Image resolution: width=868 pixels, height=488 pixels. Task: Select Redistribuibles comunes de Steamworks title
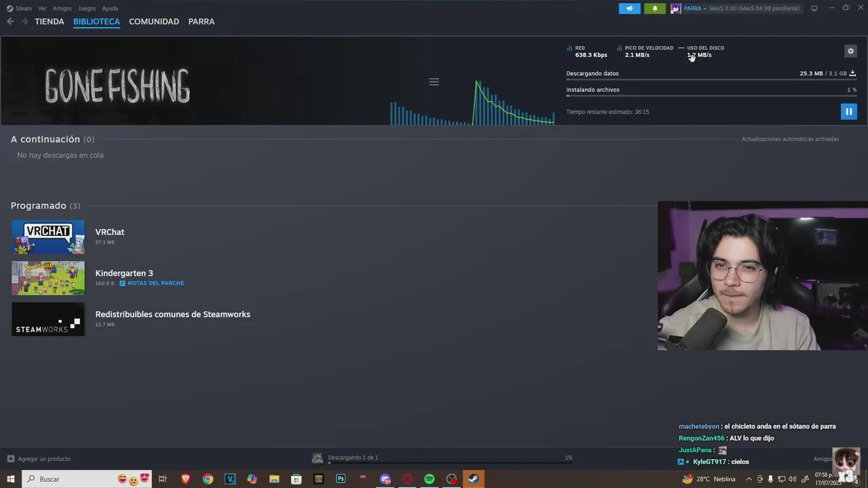click(x=173, y=314)
